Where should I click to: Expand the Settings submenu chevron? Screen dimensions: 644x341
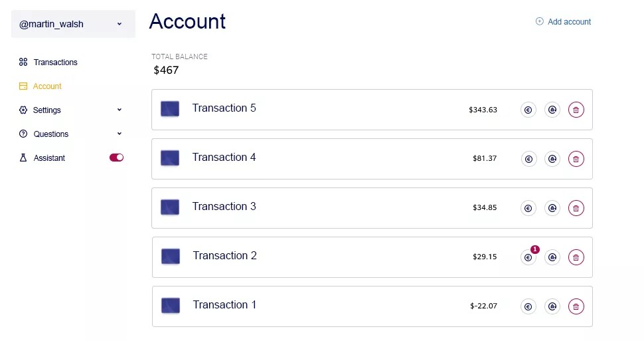120,110
